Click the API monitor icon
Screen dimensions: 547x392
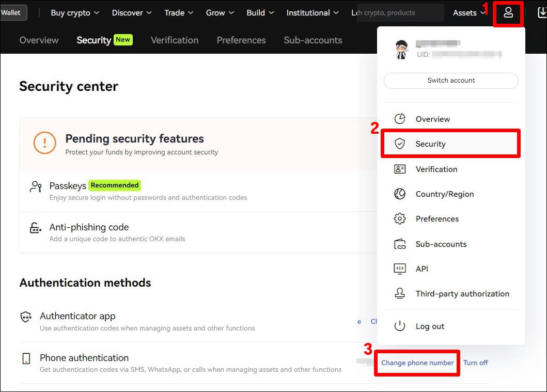(x=400, y=269)
